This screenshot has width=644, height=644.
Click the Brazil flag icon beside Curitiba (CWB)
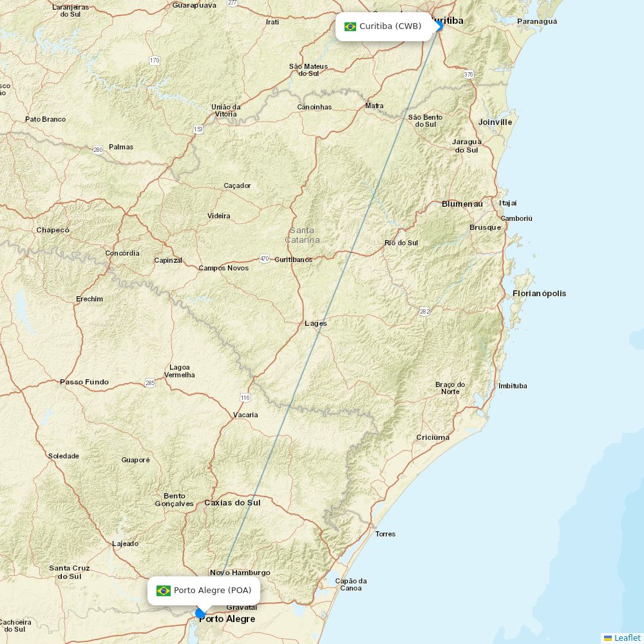[351, 26]
